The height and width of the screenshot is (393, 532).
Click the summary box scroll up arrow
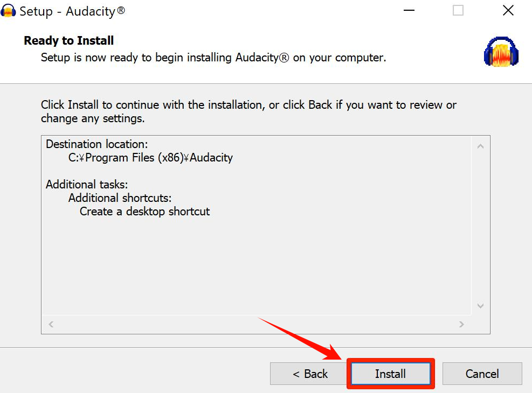[x=480, y=146]
